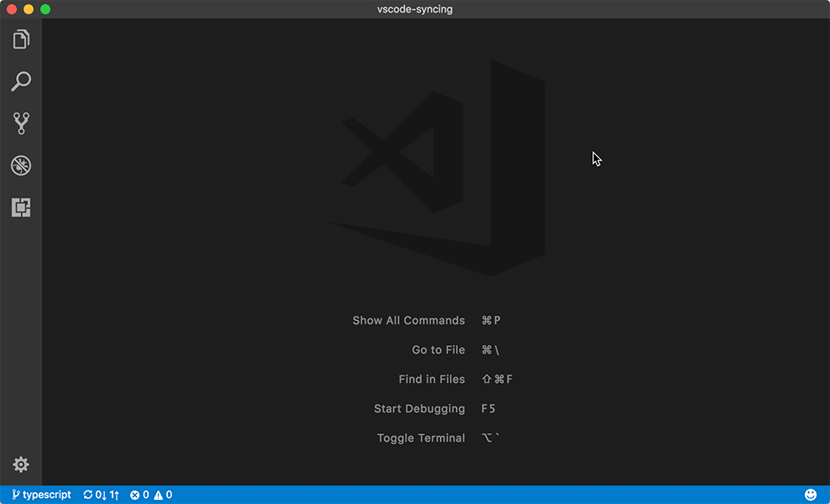Open the Manage gear menu

21,465
